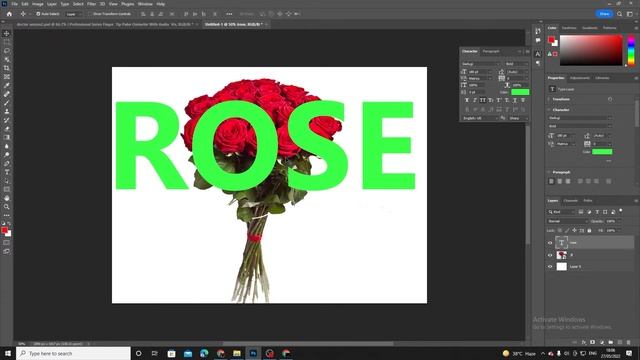640x360 pixels.
Task: Open the Comments collapsed panel icon
Action: pos(538,40)
